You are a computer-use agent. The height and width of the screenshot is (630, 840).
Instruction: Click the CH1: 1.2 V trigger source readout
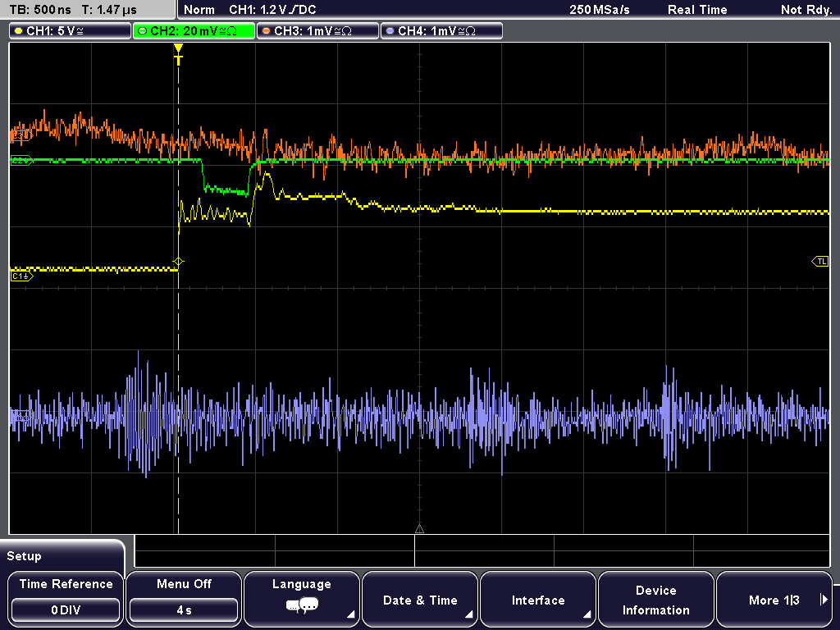click(272, 10)
